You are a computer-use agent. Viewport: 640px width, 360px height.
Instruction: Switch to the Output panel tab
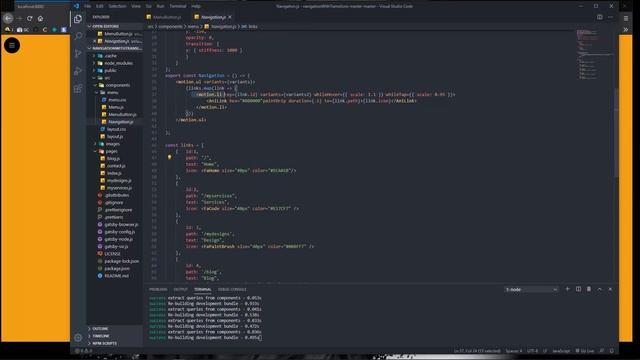pos(180,289)
